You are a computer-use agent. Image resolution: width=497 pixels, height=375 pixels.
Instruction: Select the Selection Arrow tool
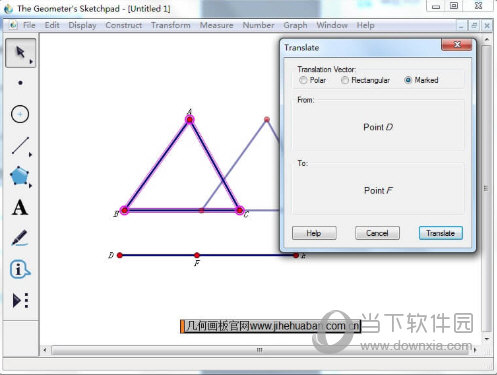[x=20, y=53]
